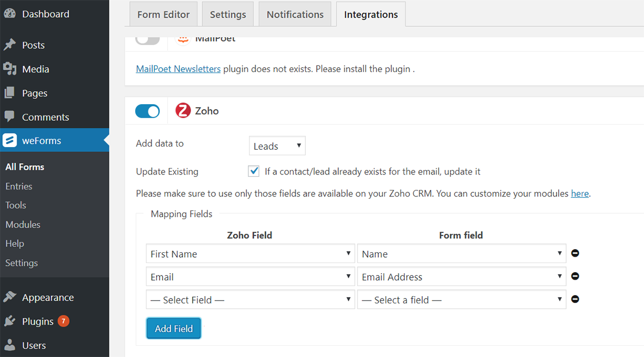Switch to the Notifications tab
The image size is (644, 357).
295,14
